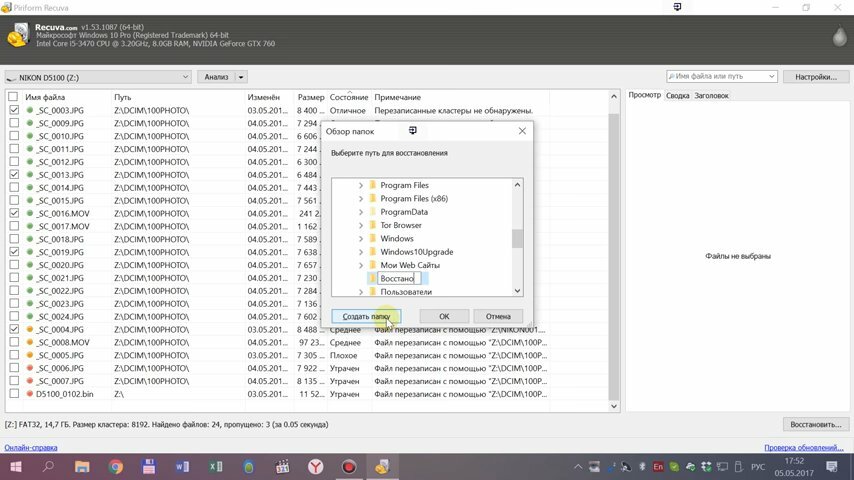Open Microsoft Excel from the taskbar
Screen dimensions: 854x480
click(x=216, y=467)
